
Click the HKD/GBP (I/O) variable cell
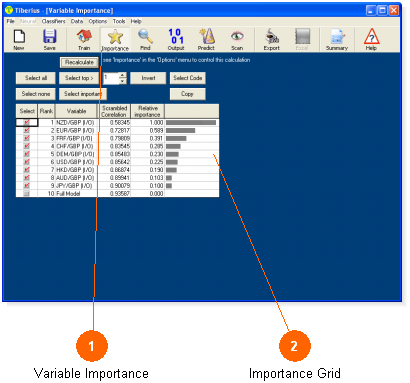pyautogui.click(x=76, y=170)
